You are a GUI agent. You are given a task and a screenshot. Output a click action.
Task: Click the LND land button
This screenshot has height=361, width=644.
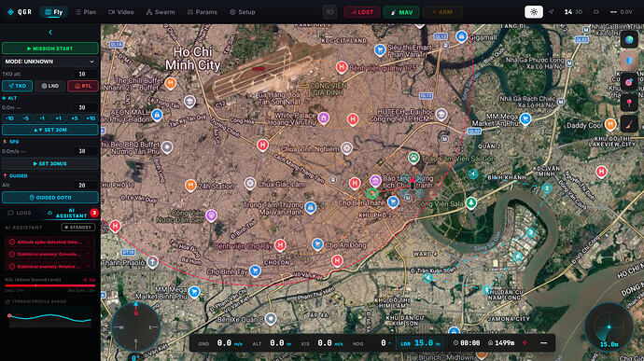click(50, 86)
